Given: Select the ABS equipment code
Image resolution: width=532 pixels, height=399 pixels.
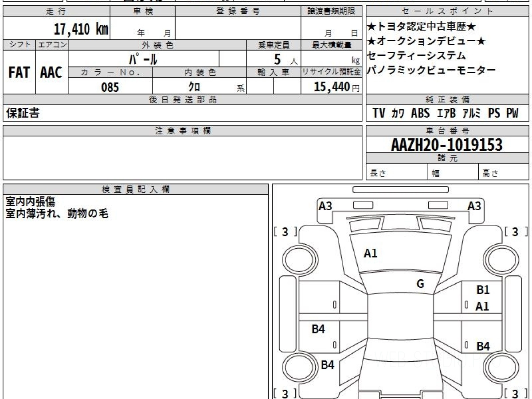Looking at the screenshot, I should click(x=420, y=113).
